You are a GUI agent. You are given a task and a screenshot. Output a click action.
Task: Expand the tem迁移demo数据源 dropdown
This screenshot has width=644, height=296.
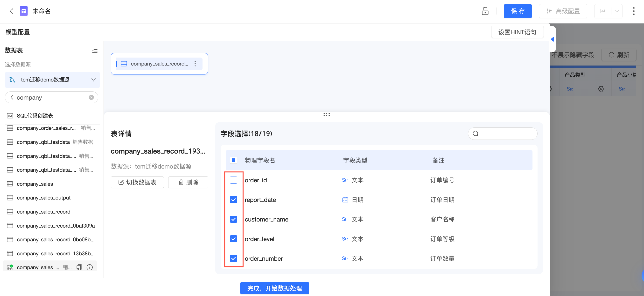tap(93, 80)
